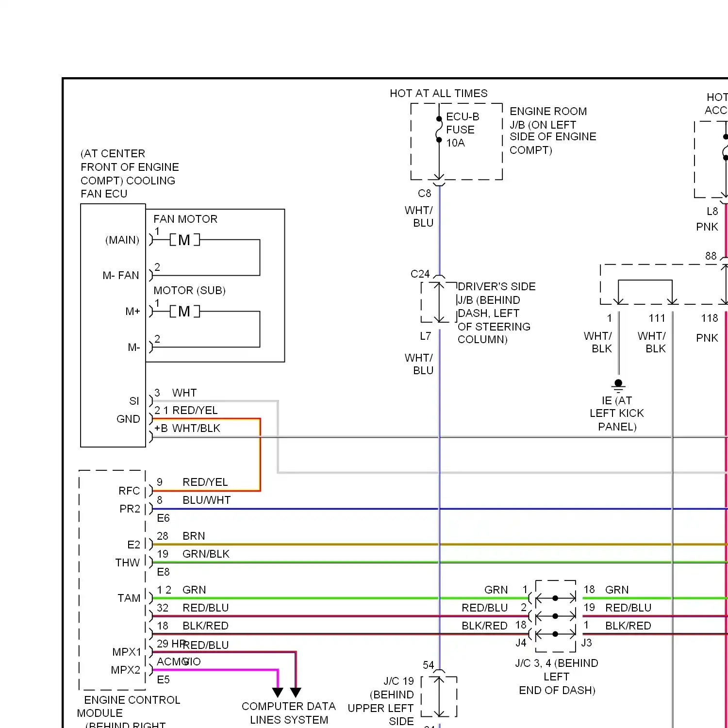Click the "J/C 3, 4" description text
The height and width of the screenshot is (728, 728).
[557, 677]
